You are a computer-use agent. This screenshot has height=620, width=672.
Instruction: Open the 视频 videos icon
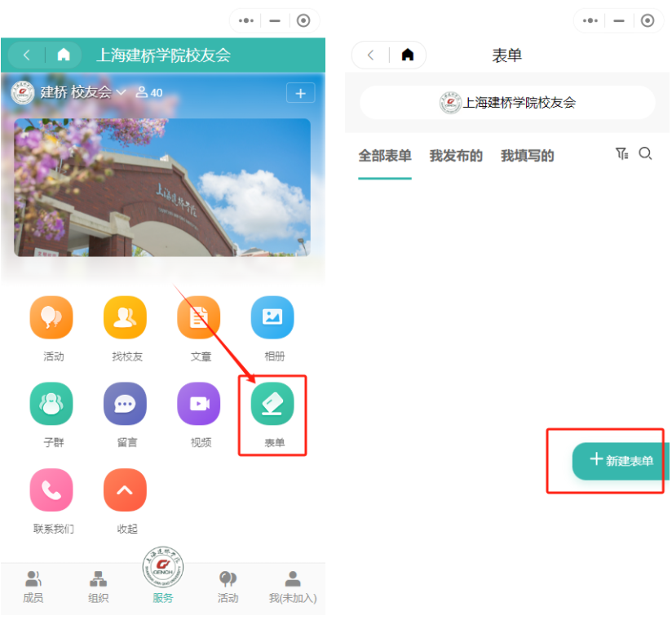click(198, 403)
